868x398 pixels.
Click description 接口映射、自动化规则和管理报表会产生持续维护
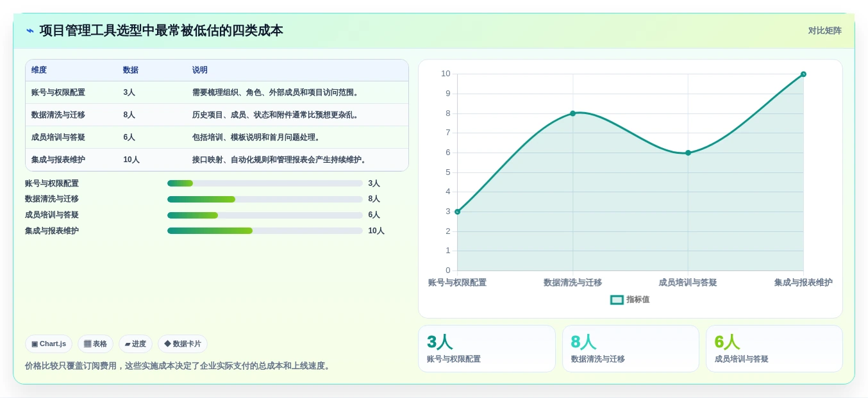[280, 160]
